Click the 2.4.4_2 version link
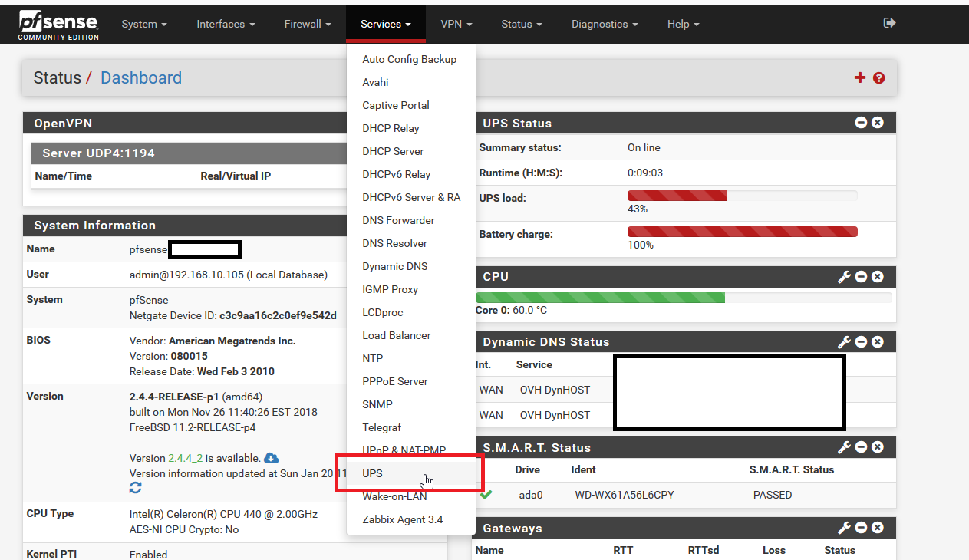The image size is (969, 560). coord(186,458)
